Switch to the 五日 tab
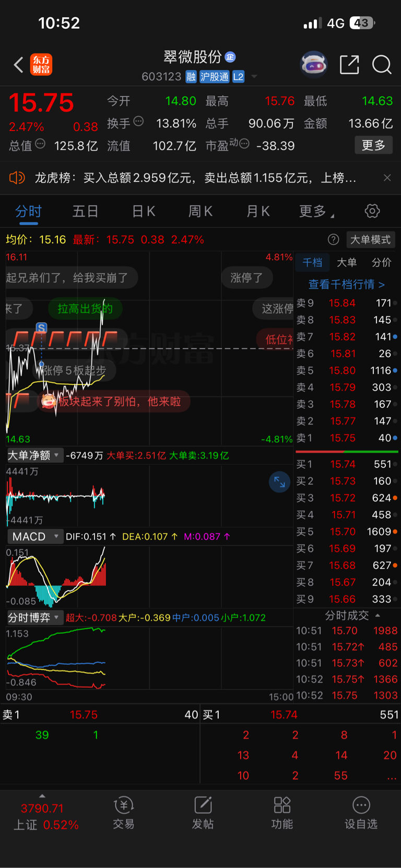This screenshot has width=401, height=868. 85,211
